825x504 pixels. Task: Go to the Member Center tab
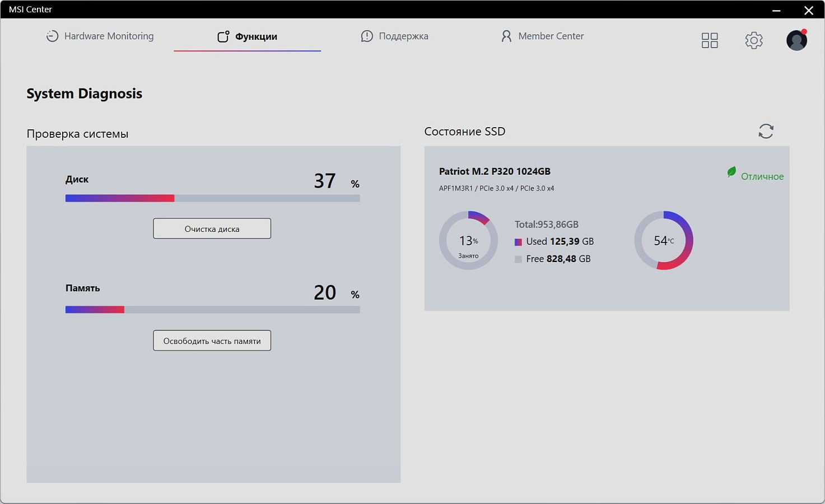pyautogui.click(x=542, y=36)
